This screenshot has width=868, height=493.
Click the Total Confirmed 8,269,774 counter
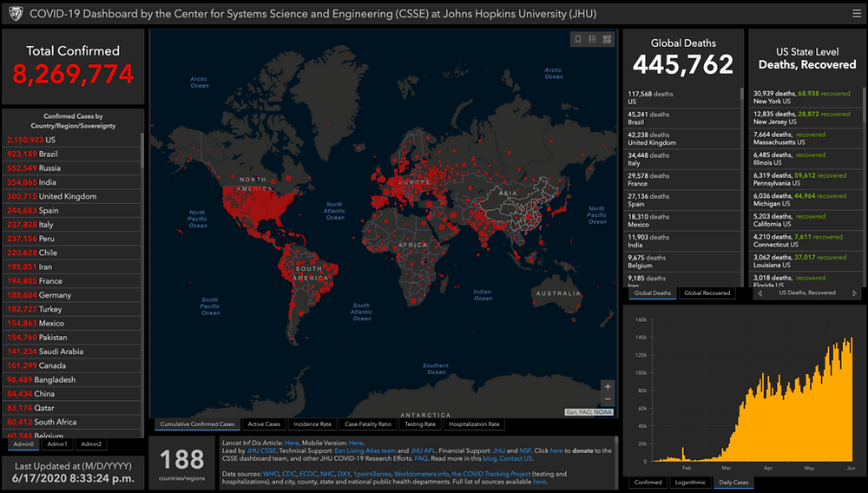click(x=73, y=74)
